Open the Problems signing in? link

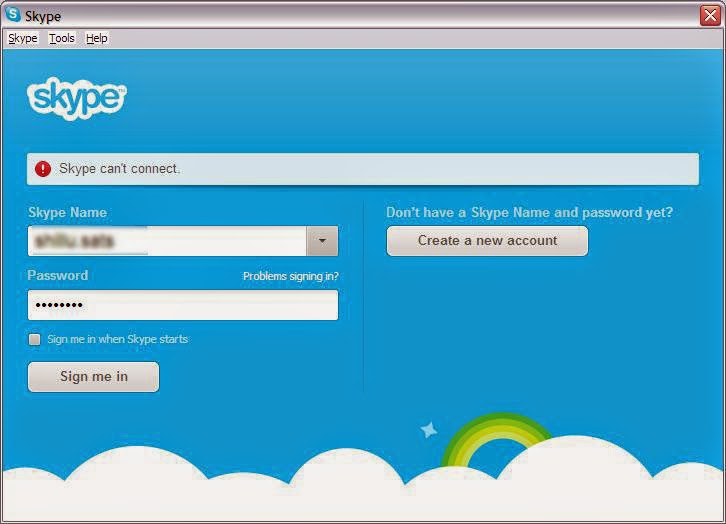(291, 276)
